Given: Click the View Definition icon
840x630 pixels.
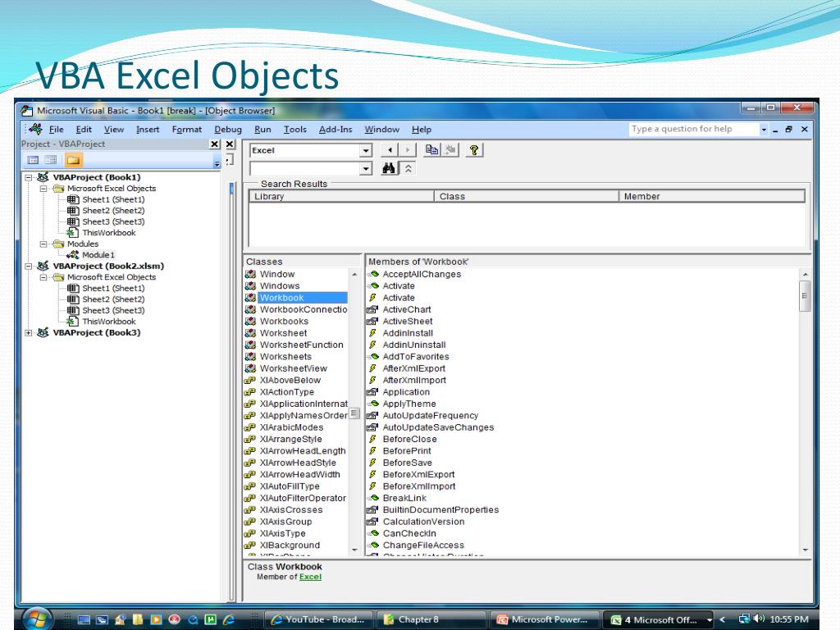Looking at the screenshot, I should tap(450, 150).
